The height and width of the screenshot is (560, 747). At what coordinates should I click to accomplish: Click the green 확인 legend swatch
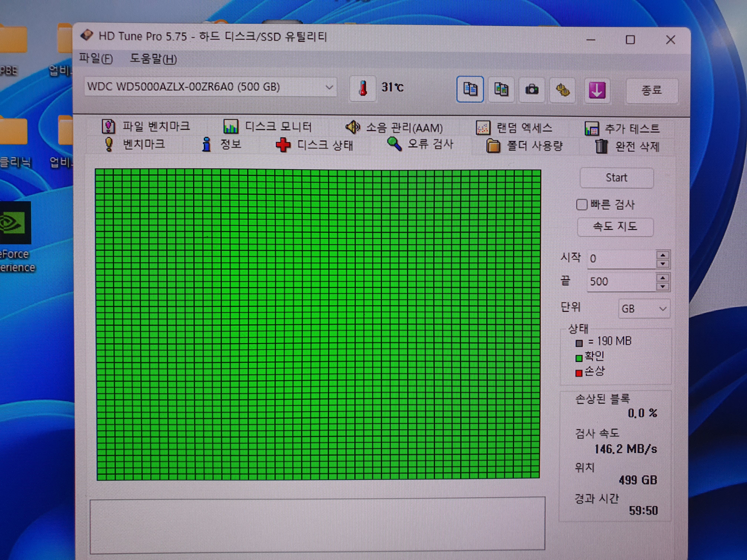click(x=579, y=358)
